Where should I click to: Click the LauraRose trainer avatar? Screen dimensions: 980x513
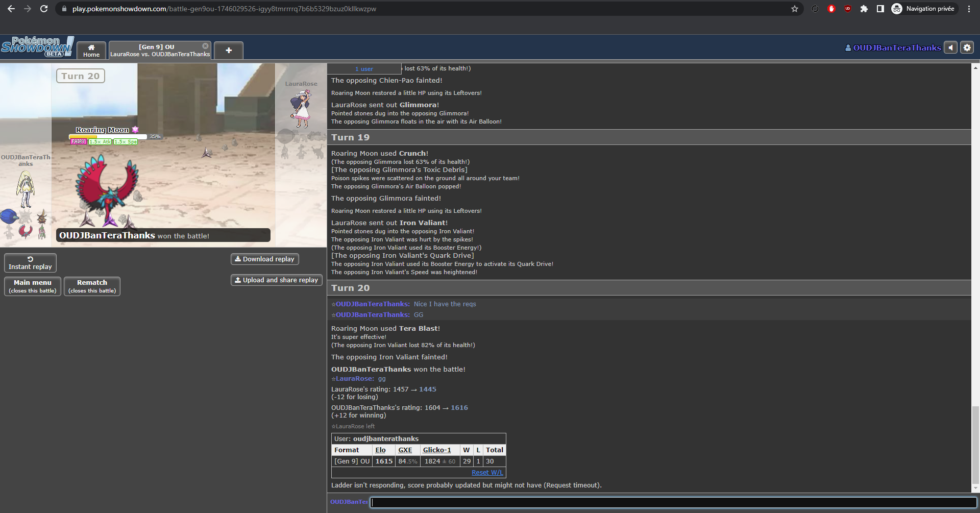(x=301, y=108)
